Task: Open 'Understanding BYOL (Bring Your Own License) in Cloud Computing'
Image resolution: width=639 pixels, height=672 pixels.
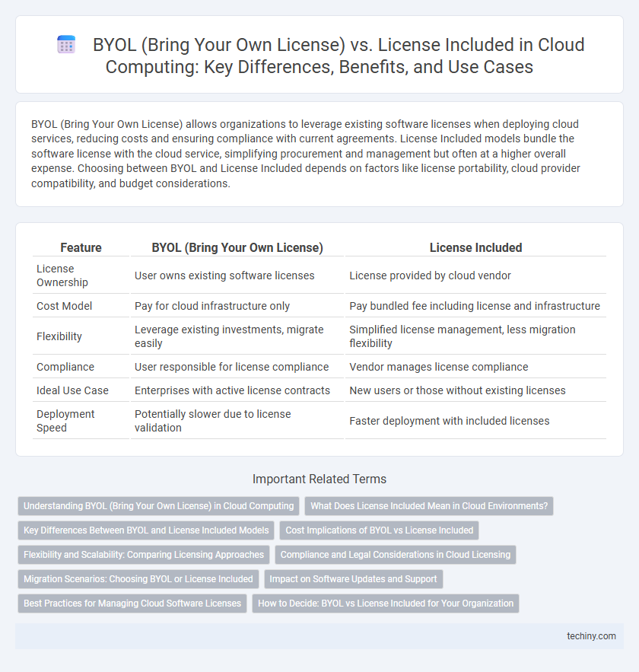Action: point(158,506)
